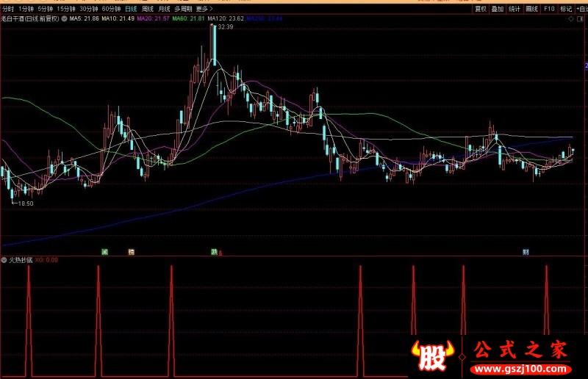588x379 pixels.
Task: Click the 榜 event marker icon
Action: (x=131, y=252)
